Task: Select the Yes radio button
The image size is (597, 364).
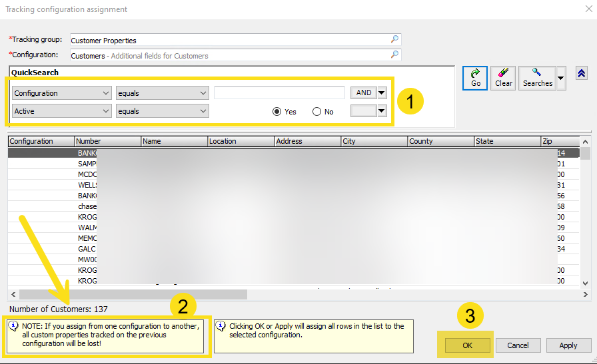Action: click(x=277, y=111)
